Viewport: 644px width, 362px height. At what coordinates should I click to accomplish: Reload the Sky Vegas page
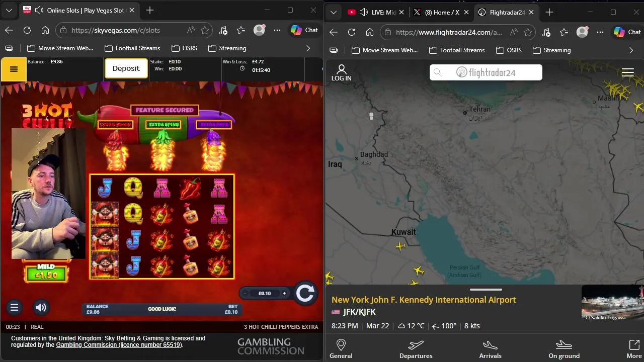tap(27, 30)
